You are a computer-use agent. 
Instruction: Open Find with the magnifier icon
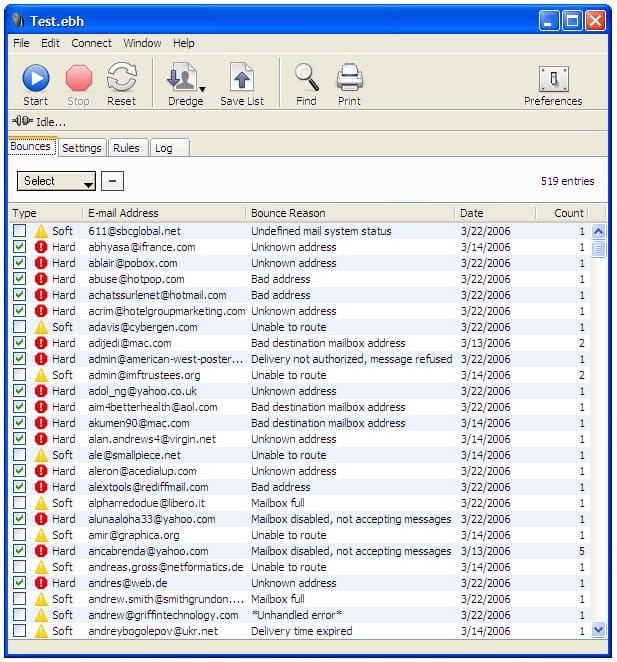(306, 79)
